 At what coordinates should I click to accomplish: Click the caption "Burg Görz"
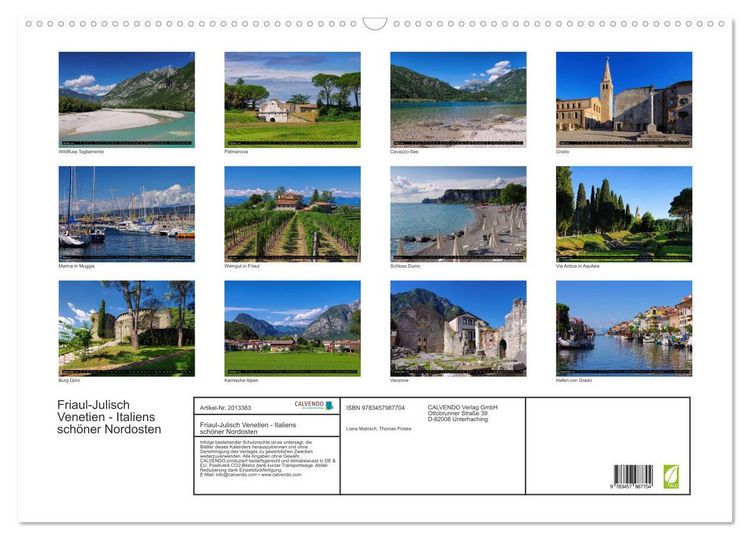pyautogui.click(x=69, y=380)
